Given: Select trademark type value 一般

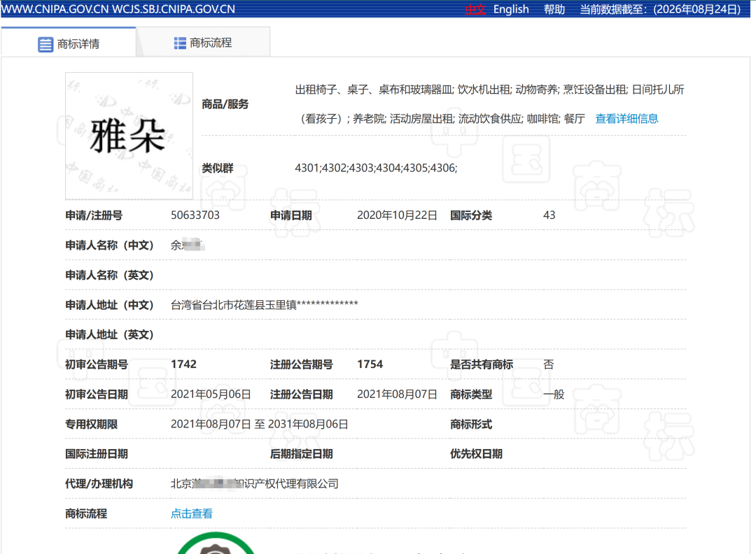Looking at the screenshot, I should click(554, 394).
